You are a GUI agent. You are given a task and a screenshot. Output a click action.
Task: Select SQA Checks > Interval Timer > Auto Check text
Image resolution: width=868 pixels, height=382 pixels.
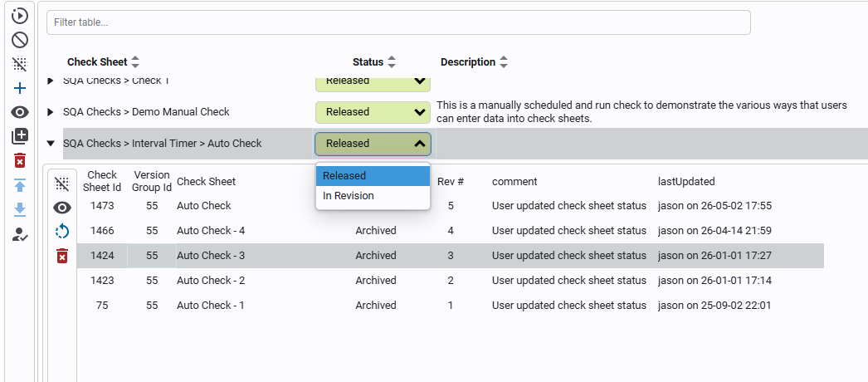click(162, 144)
